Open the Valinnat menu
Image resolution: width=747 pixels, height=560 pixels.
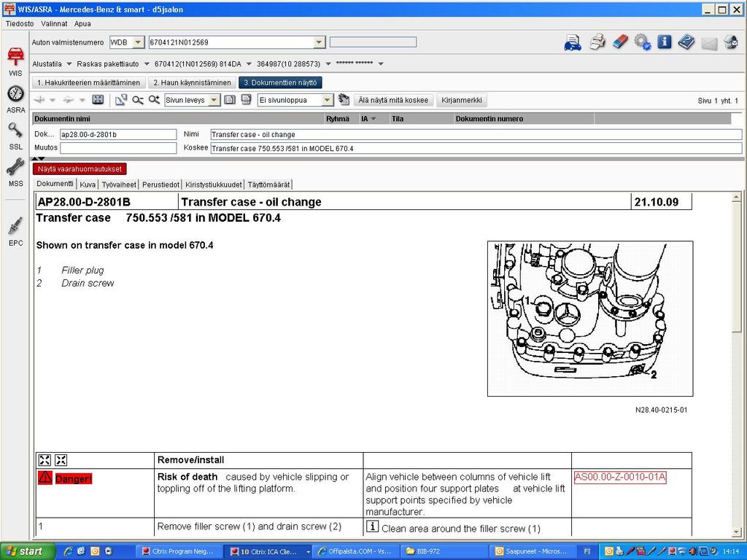point(55,23)
